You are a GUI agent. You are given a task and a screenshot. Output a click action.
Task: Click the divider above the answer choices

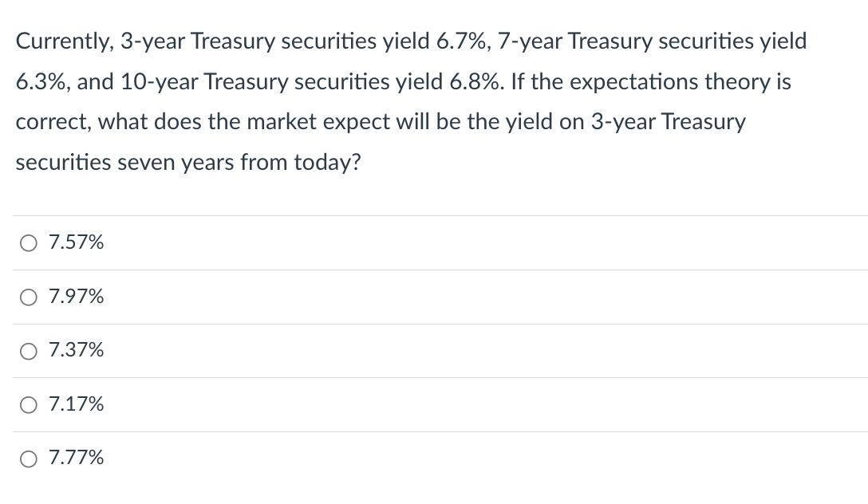tap(434, 215)
